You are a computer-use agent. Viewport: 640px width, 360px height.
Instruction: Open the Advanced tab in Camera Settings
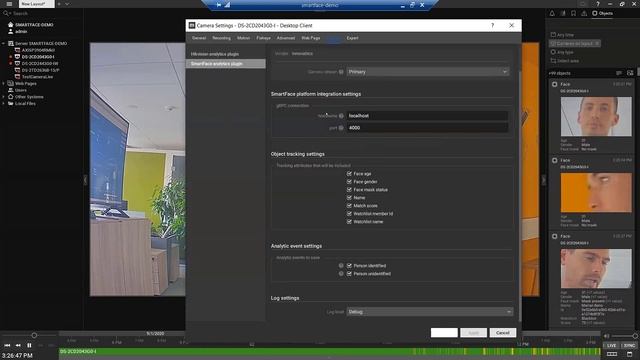(286, 38)
